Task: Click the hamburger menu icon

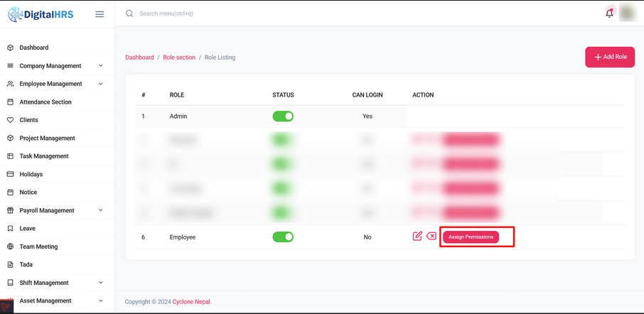Action: click(100, 14)
